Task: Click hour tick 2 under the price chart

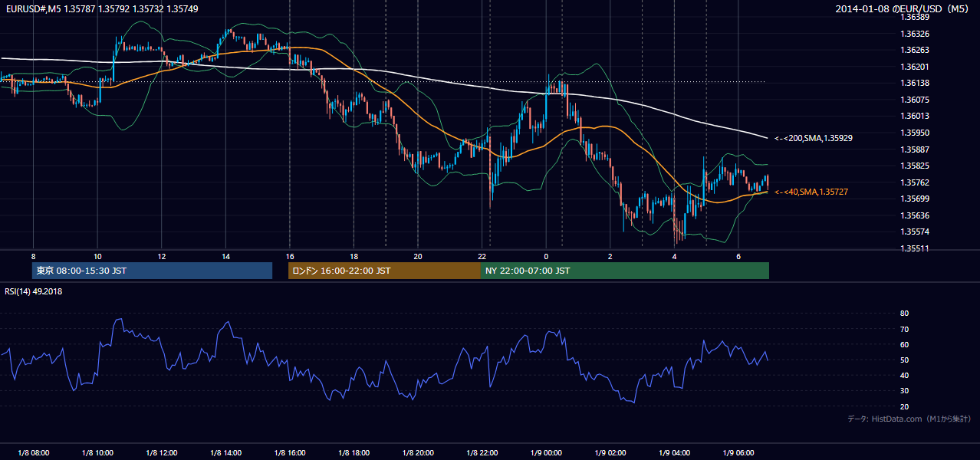Action: click(610, 256)
